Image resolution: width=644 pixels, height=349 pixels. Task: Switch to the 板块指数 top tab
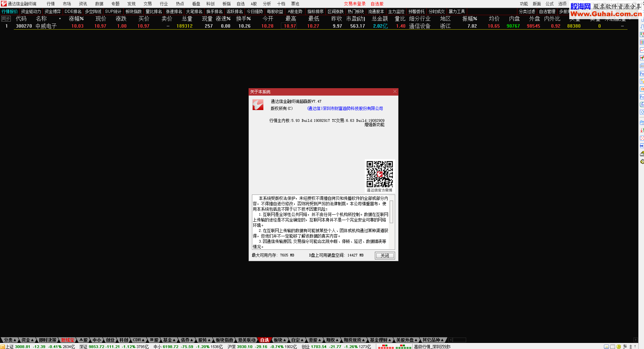click(134, 11)
